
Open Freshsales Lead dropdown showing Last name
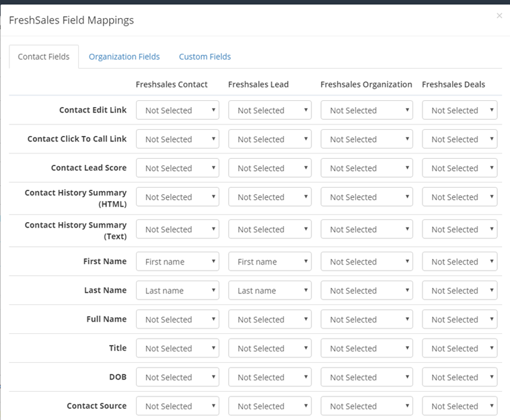pos(270,290)
